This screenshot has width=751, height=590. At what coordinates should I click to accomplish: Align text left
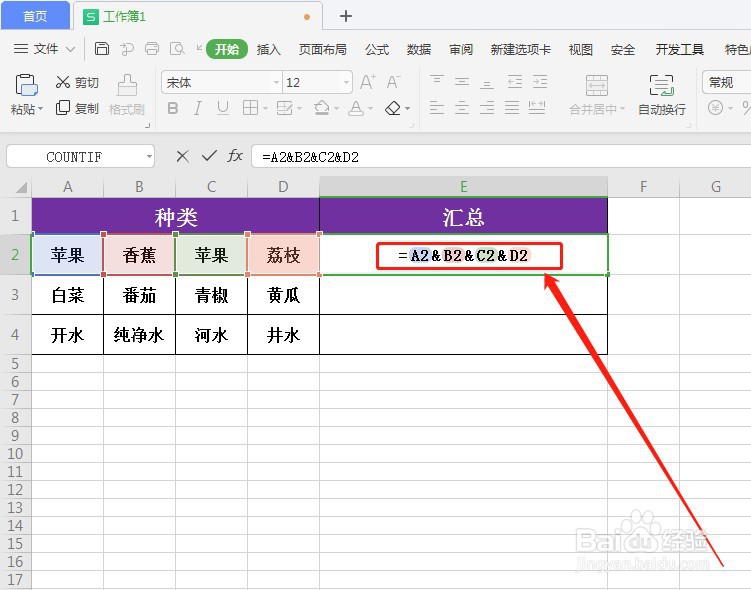436,108
